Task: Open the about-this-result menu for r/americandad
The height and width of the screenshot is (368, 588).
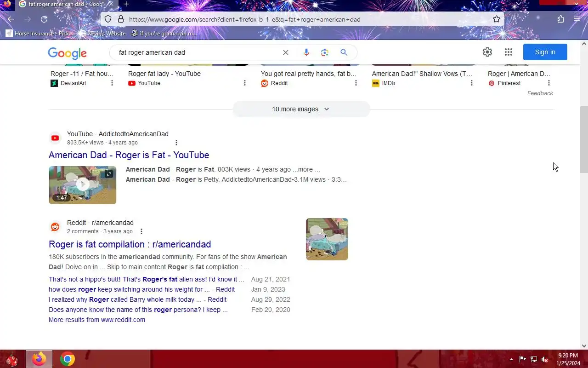Action: coord(141,231)
